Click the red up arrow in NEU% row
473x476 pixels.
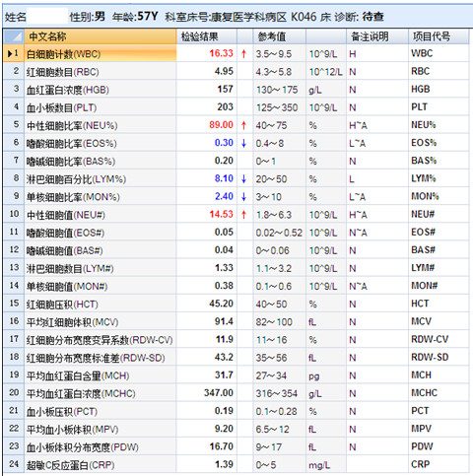tap(243, 125)
